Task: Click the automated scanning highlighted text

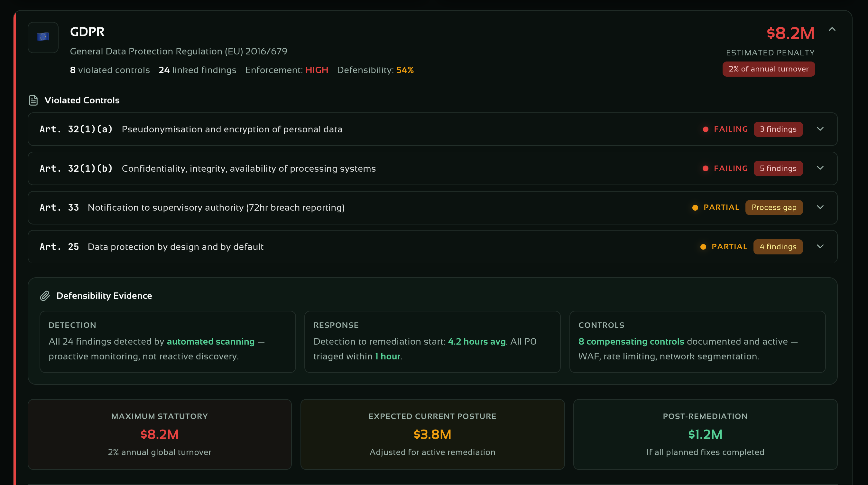Action: (x=211, y=341)
